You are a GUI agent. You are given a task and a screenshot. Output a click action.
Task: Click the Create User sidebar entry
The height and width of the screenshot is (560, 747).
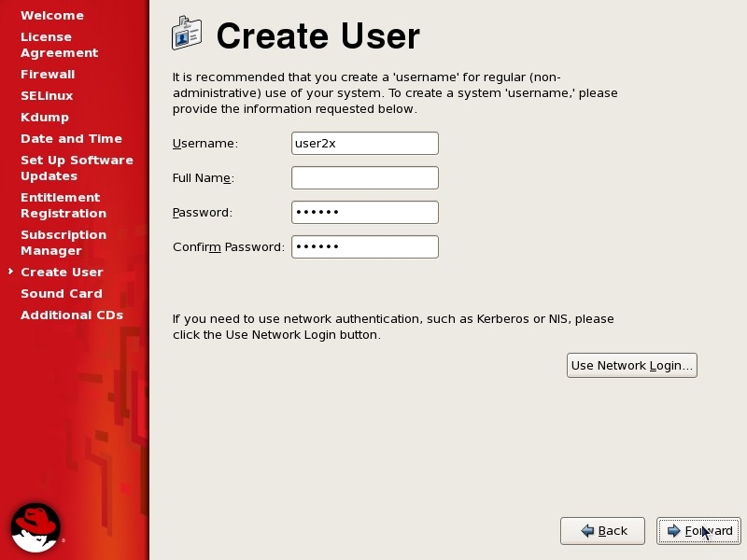[x=62, y=272]
